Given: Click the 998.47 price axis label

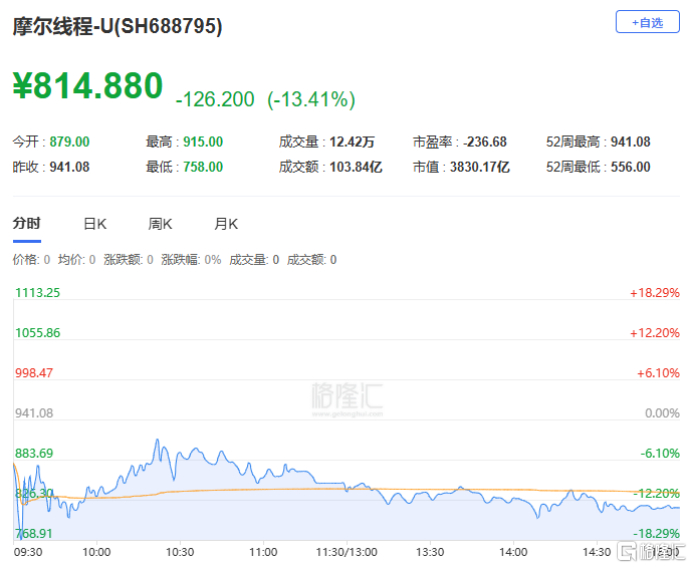Looking at the screenshot, I should point(34,373).
